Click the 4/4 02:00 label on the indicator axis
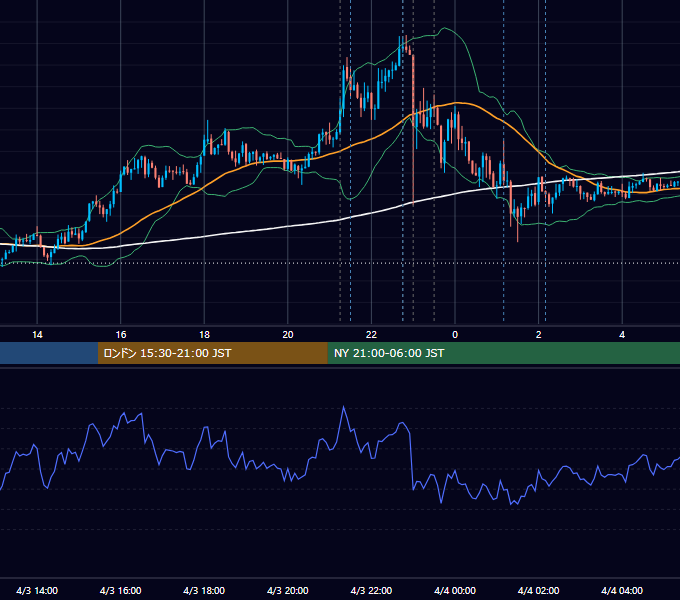Image resolution: width=680 pixels, height=600 pixels. (539, 590)
